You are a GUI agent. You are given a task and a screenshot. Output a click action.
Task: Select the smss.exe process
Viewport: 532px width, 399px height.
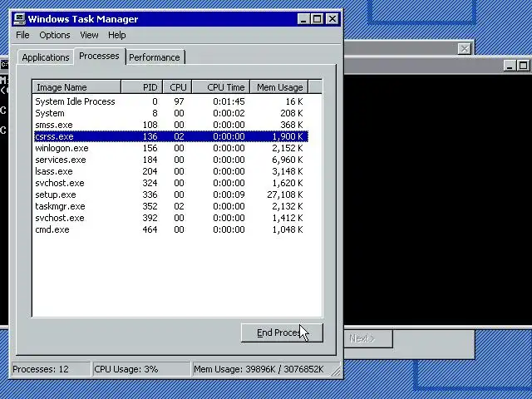coord(171,125)
